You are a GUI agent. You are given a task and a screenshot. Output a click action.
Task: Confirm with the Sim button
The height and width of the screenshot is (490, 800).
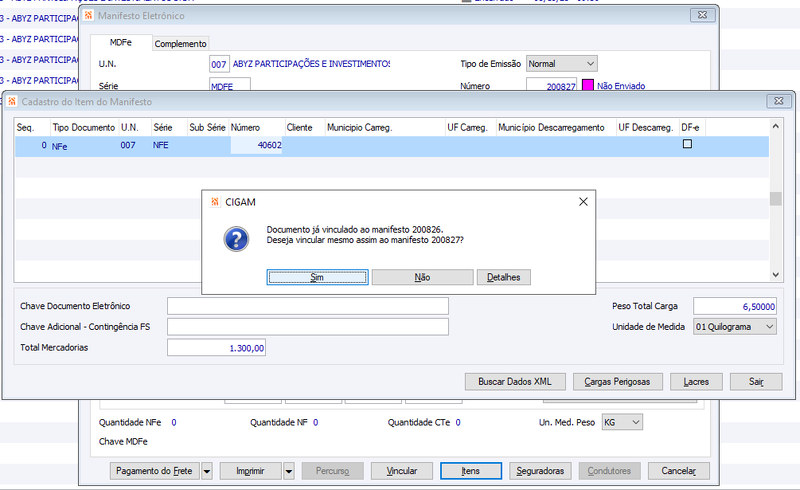317,277
